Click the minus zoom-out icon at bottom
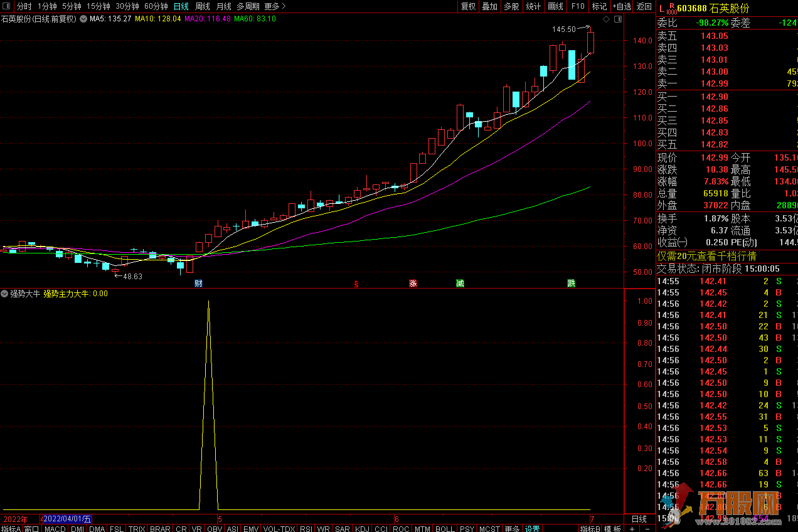The image size is (798, 532). 647,529
